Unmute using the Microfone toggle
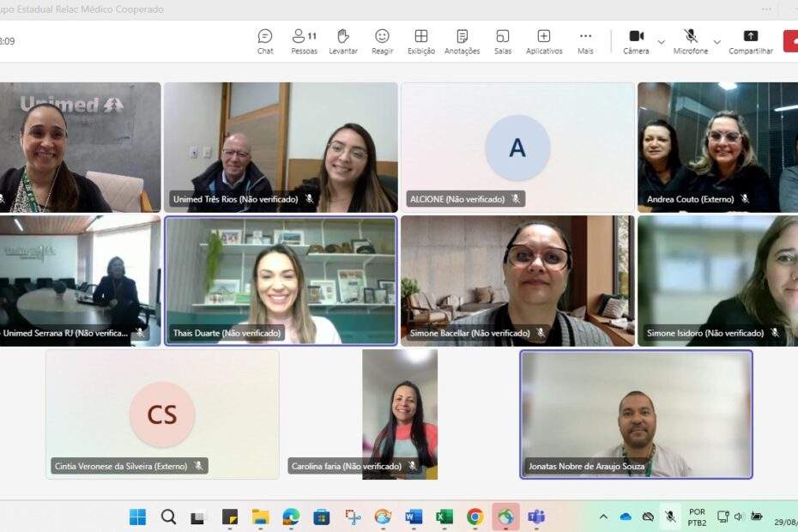The image size is (798, 532). [691, 40]
